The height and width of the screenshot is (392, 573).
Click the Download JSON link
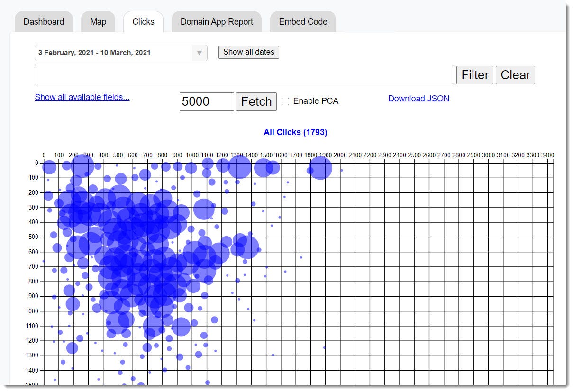[x=418, y=99]
